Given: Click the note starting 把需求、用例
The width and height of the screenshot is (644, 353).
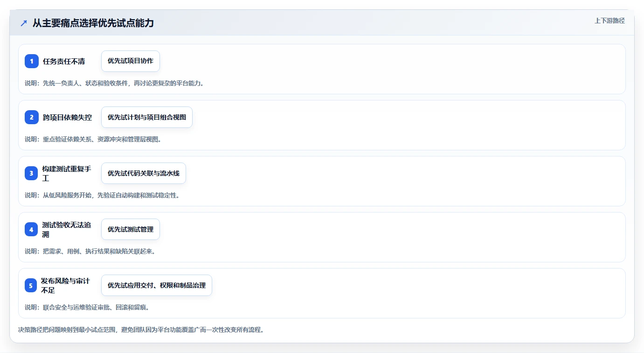Looking at the screenshot, I should (x=90, y=251).
